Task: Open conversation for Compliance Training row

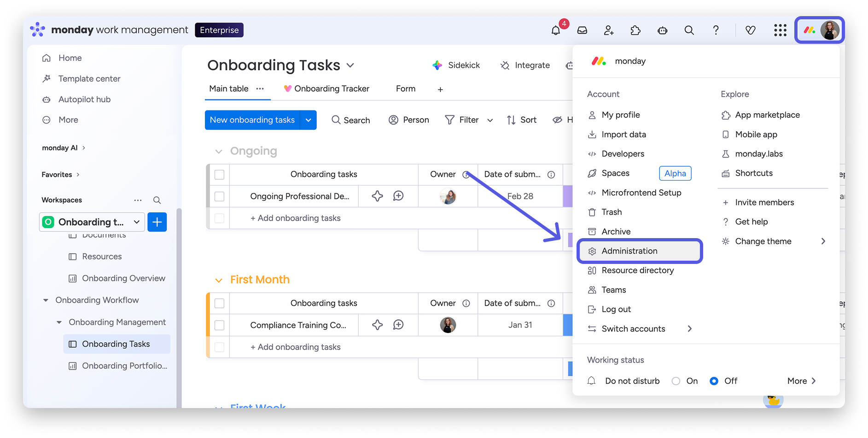Action: pos(398,325)
